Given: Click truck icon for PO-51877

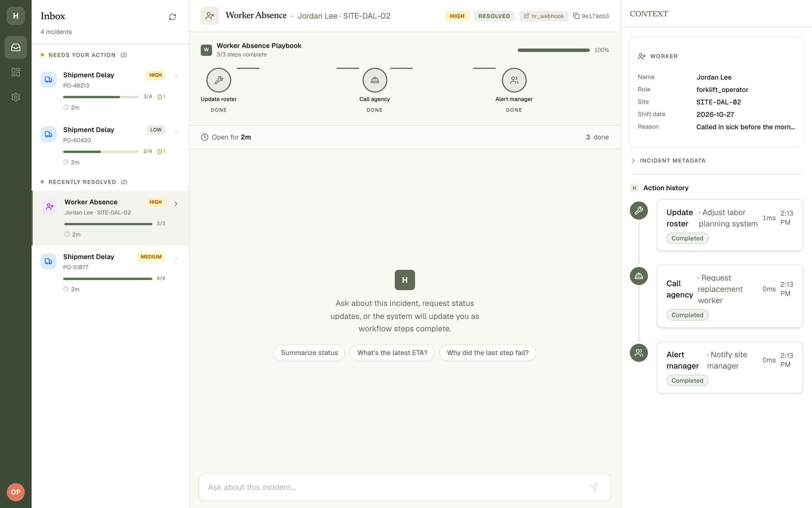Looking at the screenshot, I should coord(48,261).
